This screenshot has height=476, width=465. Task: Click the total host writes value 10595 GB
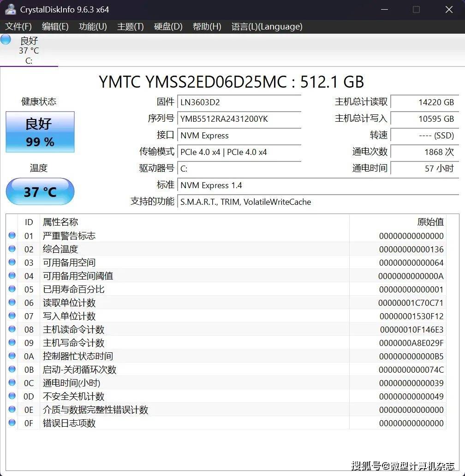(x=424, y=119)
